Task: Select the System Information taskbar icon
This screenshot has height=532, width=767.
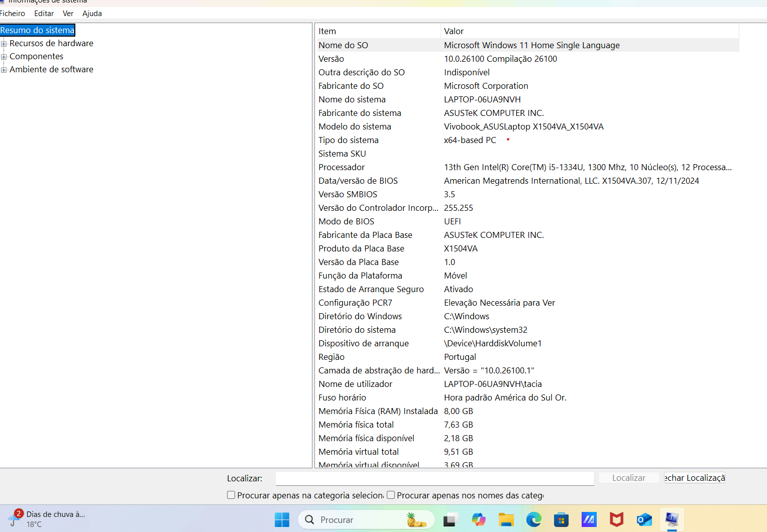Action: click(672, 519)
